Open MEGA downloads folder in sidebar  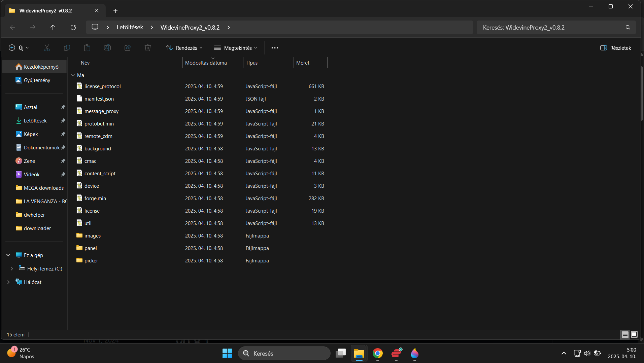tap(34, 188)
